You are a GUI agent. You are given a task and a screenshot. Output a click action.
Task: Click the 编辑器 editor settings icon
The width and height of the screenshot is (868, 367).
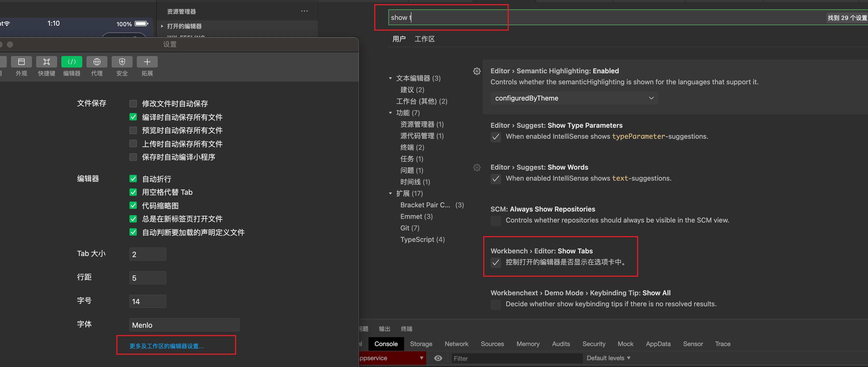(x=72, y=62)
